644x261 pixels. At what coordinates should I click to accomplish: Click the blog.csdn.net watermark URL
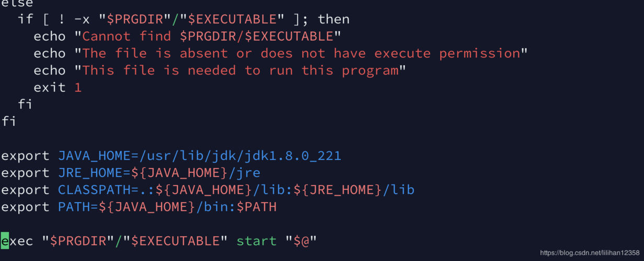click(x=590, y=253)
